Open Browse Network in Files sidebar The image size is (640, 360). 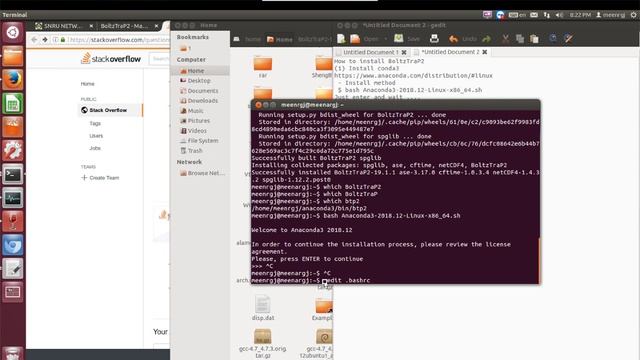(200, 173)
